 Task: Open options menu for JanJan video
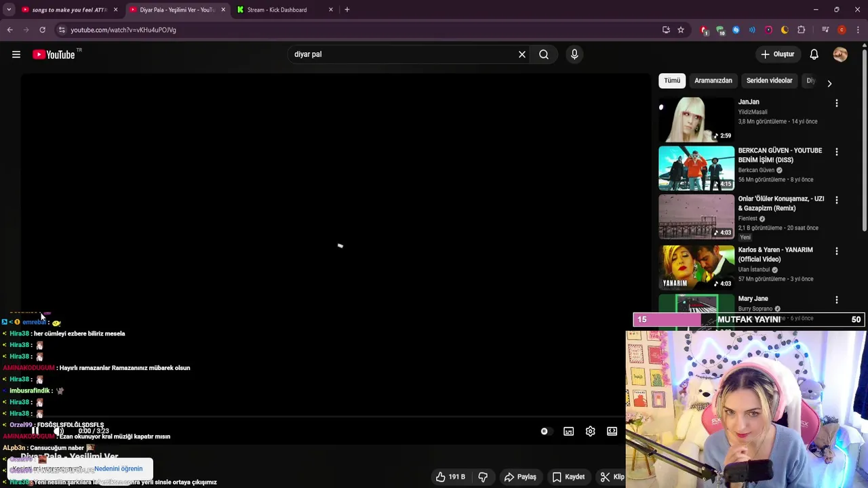point(837,103)
